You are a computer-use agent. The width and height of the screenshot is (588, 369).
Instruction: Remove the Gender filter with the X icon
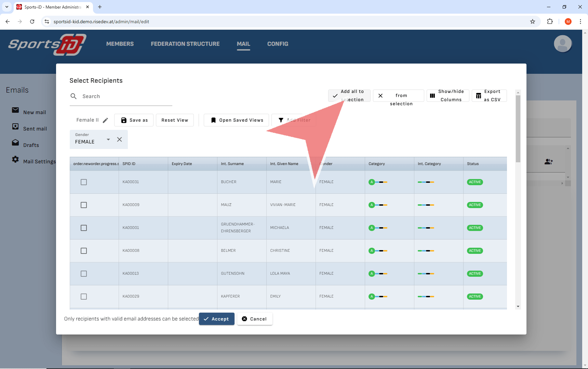pos(119,139)
